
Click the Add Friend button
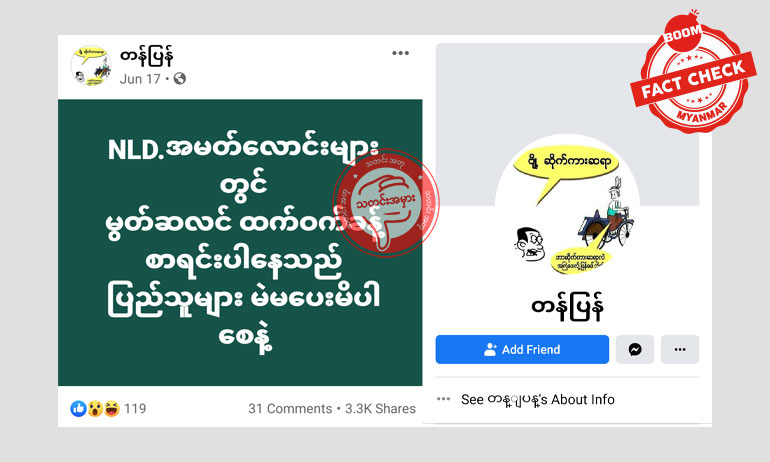(522, 350)
